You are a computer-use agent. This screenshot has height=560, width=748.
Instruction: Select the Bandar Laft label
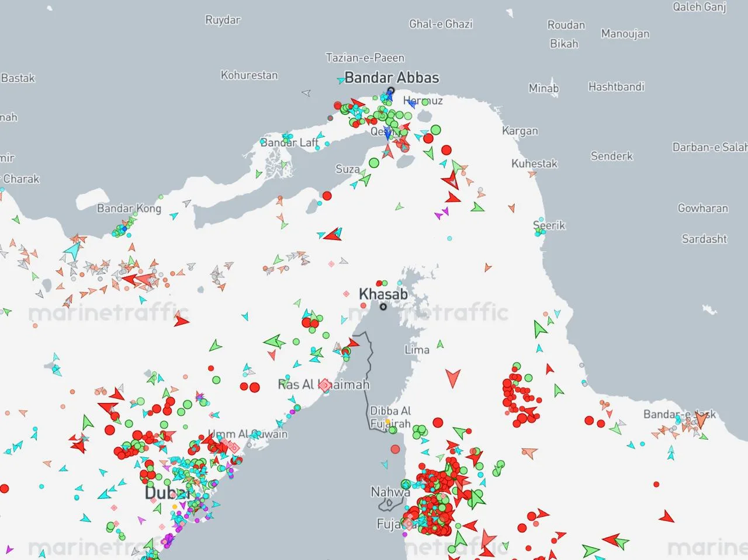pos(290,142)
